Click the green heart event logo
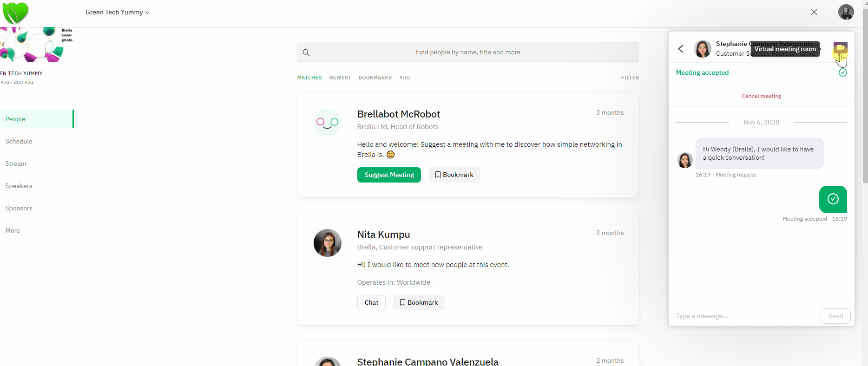868x366 pixels. pos(15,13)
